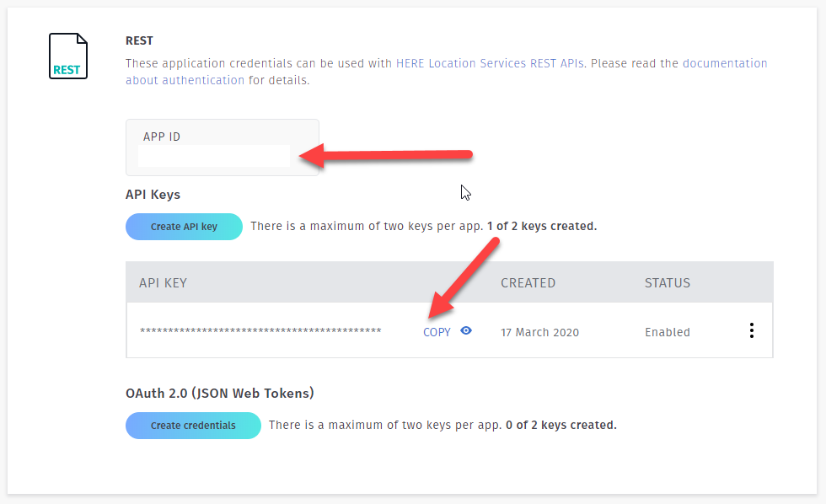This screenshot has width=826, height=504.
Task: Click the Enabled status text
Action: [668, 332]
